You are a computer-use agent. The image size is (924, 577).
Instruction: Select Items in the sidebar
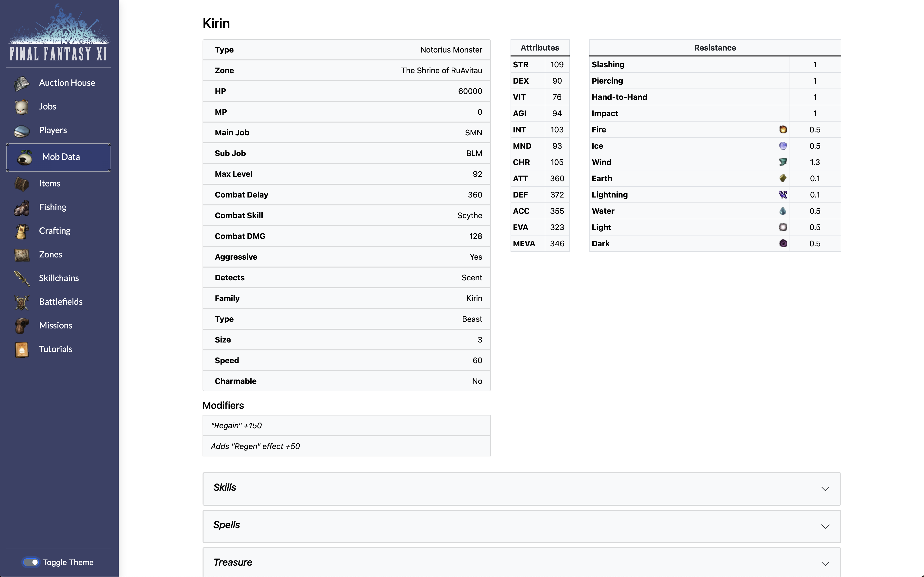coord(50,183)
